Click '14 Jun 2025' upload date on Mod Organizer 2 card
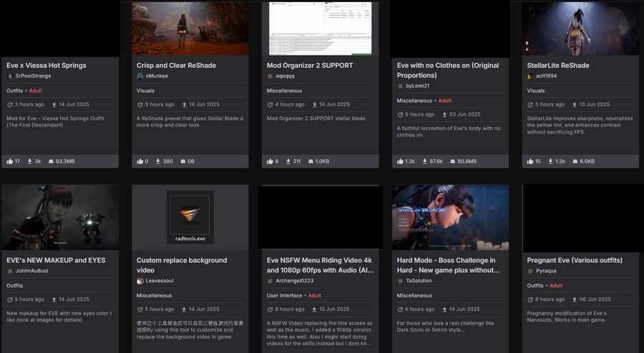Screen dimensions: 644x353 tap(334, 104)
